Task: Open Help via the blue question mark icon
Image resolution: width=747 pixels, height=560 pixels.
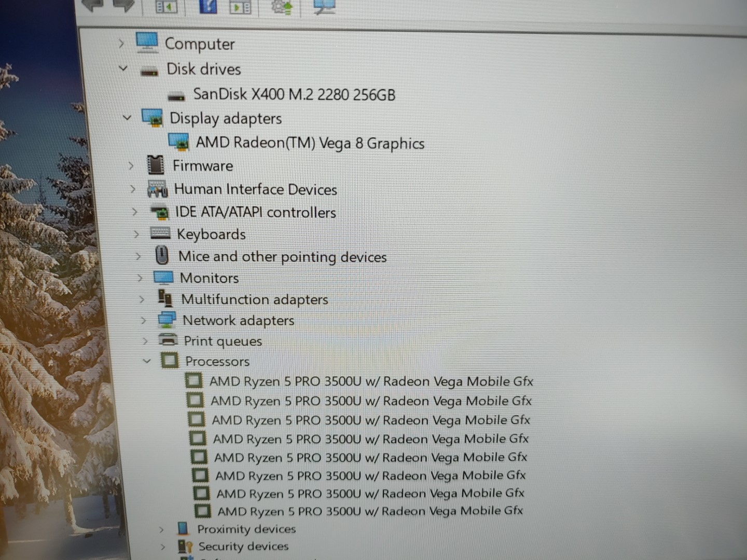Action: click(x=208, y=6)
